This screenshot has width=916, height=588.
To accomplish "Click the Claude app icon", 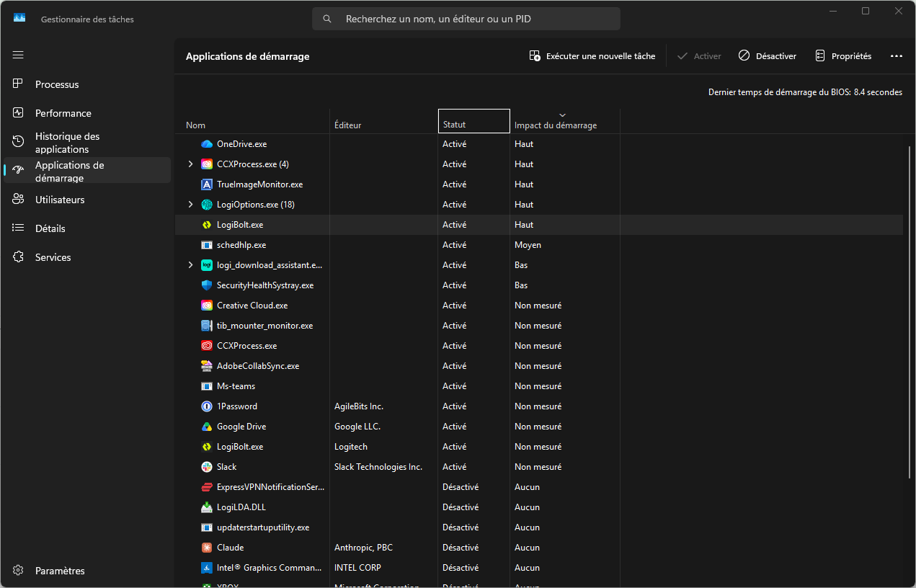I will (207, 548).
